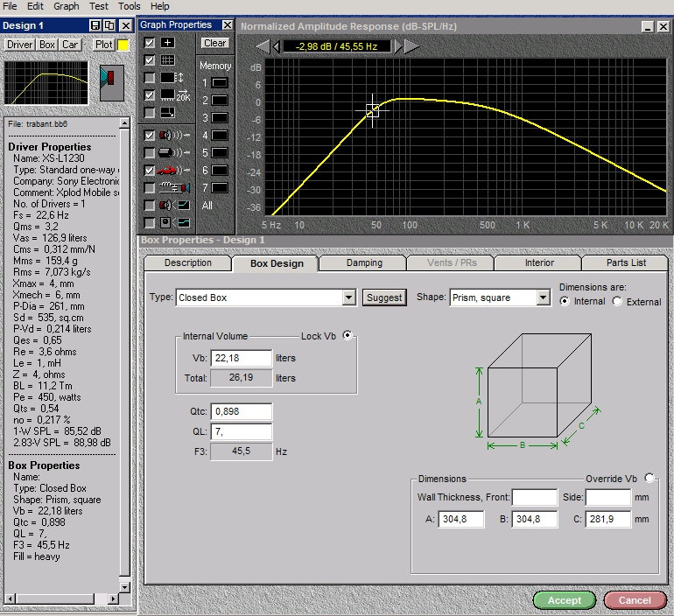The image size is (674, 616).
Task: Expand the Shape dropdown list
Action: pos(544,297)
